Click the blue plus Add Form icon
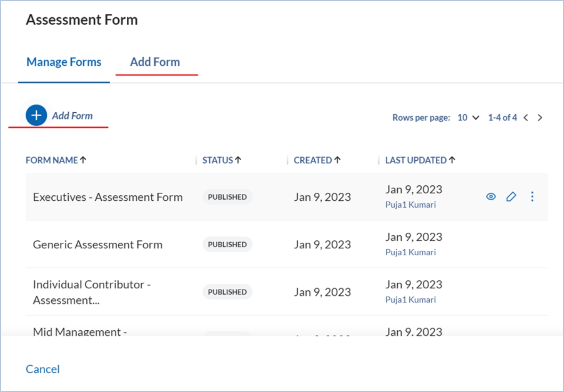 [x=36, y=116]
